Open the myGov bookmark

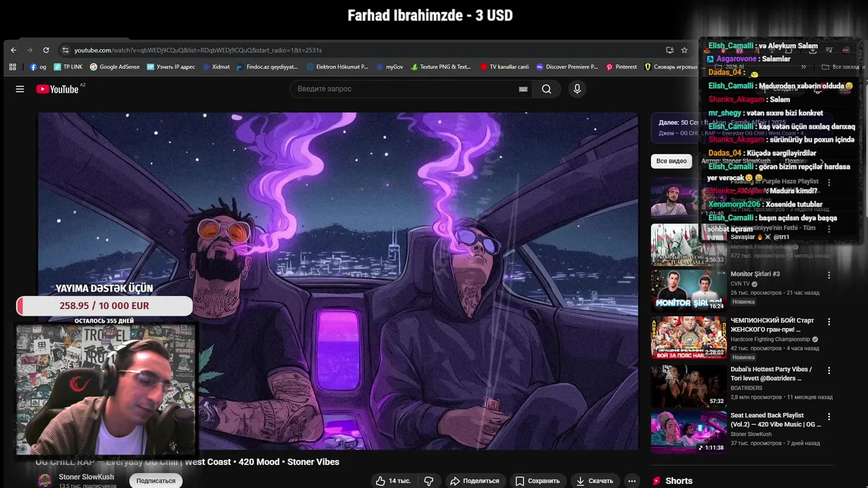(389, 67)
